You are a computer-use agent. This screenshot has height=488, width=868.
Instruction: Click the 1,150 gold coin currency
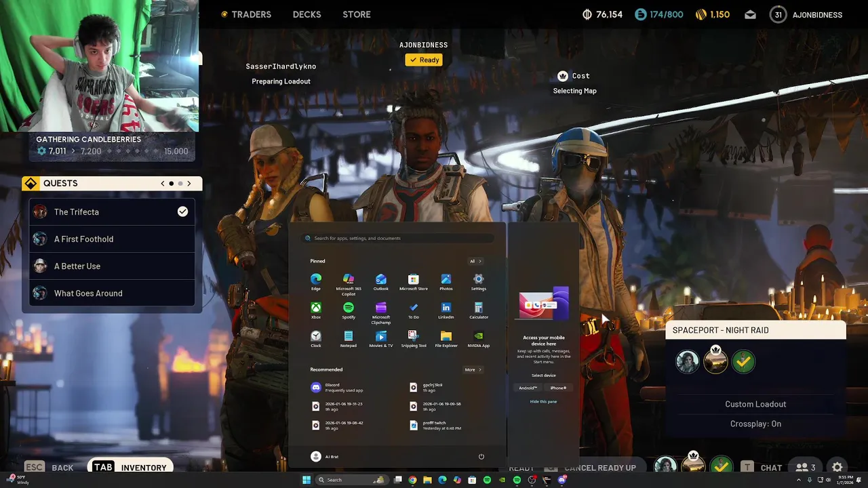[713, 14]
